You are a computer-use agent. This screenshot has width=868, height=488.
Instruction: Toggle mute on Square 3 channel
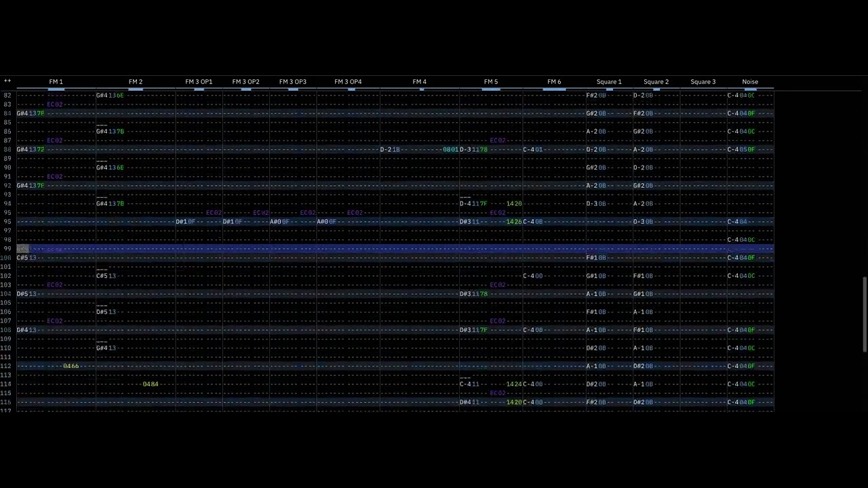click(x=703, y=82)
